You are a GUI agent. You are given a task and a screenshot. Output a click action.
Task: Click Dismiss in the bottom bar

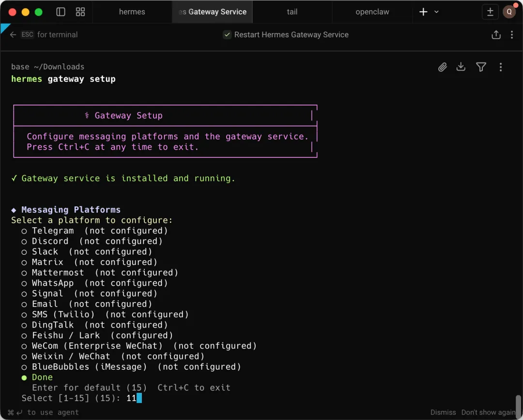[443, 412]
